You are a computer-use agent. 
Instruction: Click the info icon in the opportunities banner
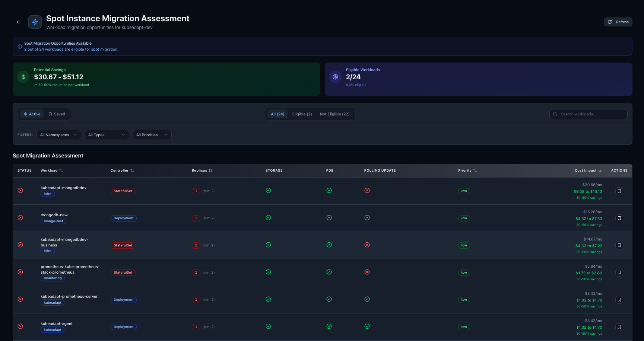pyautogui.click(x=19, y=46)
